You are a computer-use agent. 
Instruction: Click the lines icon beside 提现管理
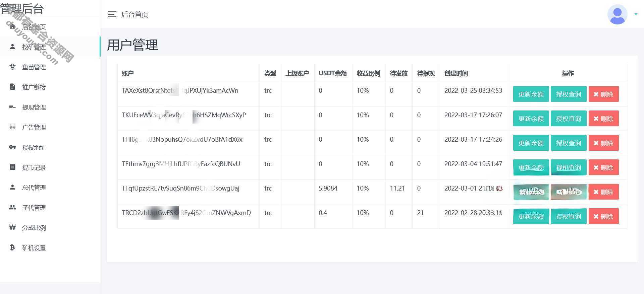pyautogui.click(x=12, y=107)
